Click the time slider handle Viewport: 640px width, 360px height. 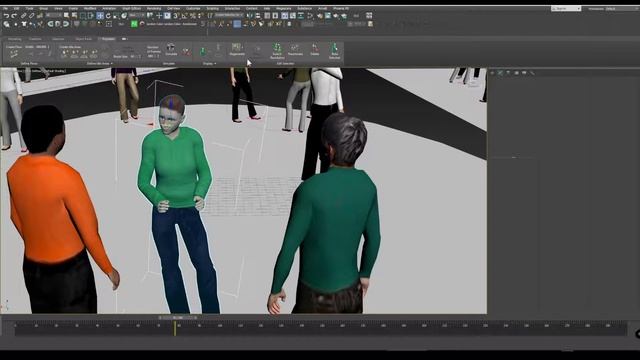(x=178, y=317)
